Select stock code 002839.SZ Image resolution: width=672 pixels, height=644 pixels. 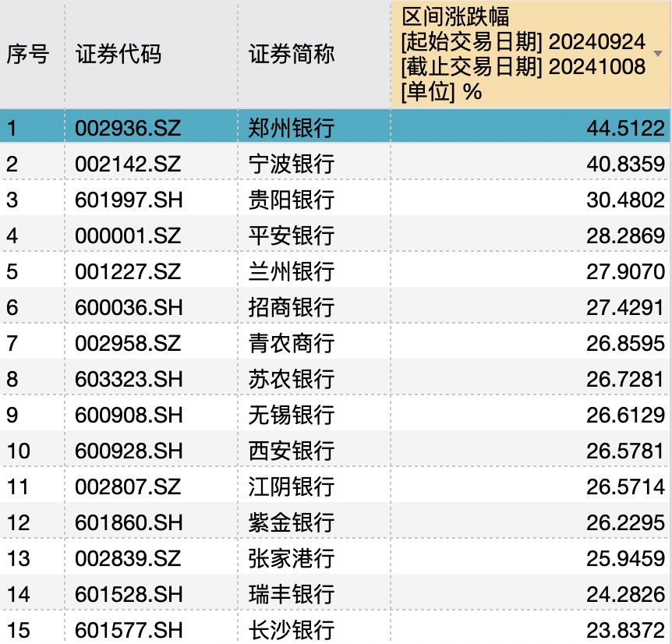[x=128, y=558]
